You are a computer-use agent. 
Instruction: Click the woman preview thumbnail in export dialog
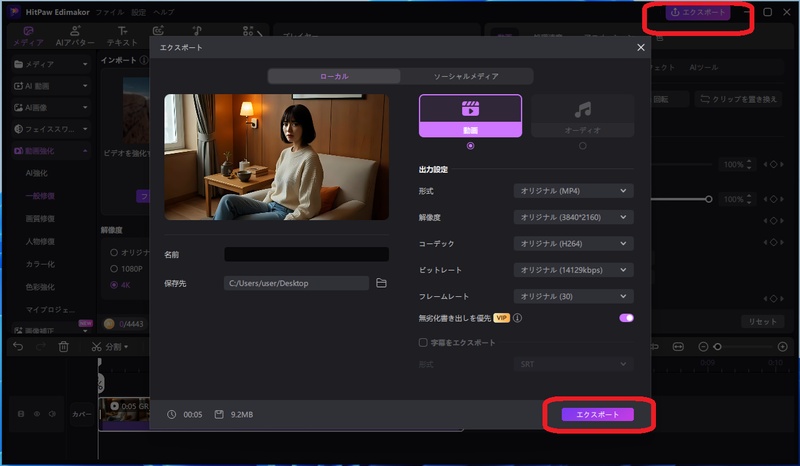(277, 157)
